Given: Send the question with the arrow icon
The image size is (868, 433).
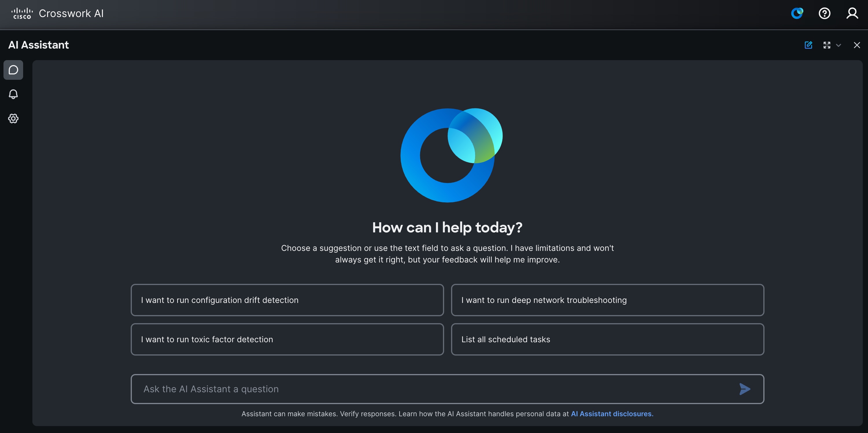Looking at the screenshot, I should [x=745, y=389].
